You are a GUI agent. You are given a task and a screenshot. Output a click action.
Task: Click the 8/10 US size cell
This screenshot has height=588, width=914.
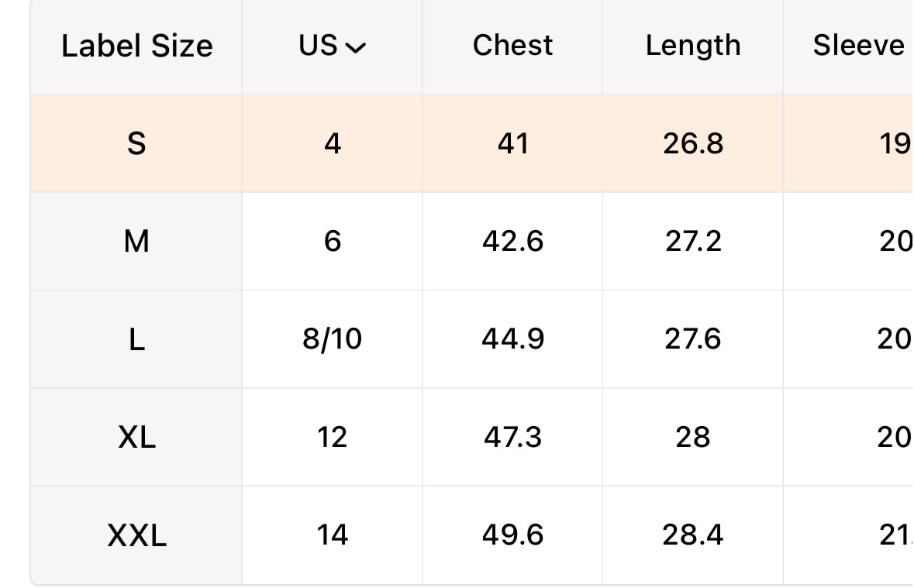333,339
